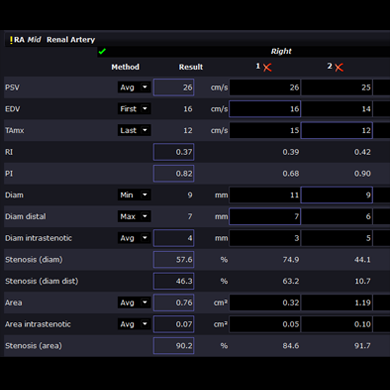Select the Diam intrastenotic result field showing 4
Screen dimensions: 390x390
(174, 238)
